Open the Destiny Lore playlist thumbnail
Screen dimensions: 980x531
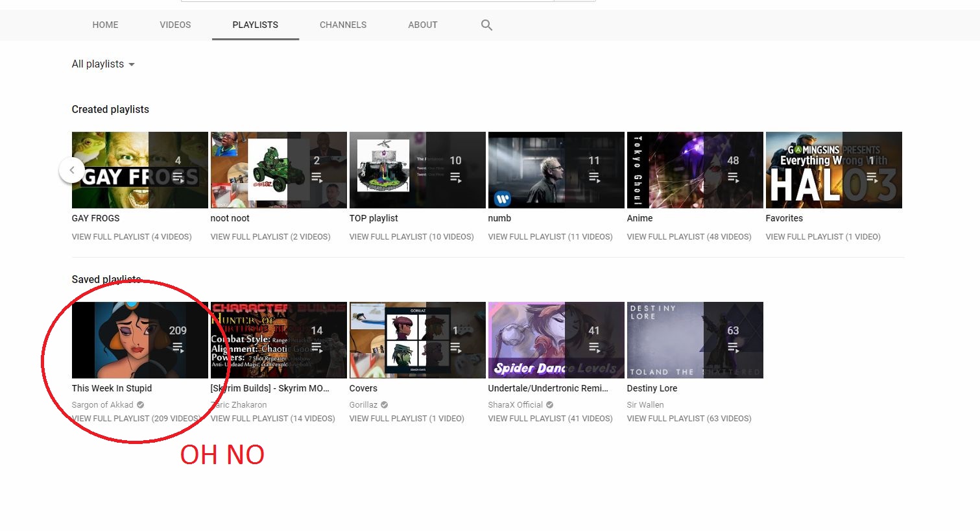695,340
